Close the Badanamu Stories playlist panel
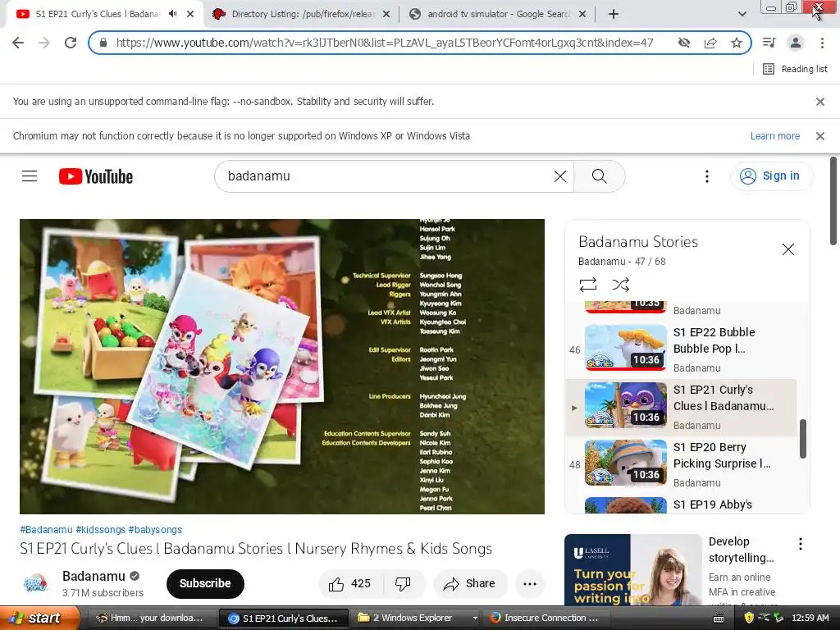This screenshot has height=630, width=840. point(787,249)
